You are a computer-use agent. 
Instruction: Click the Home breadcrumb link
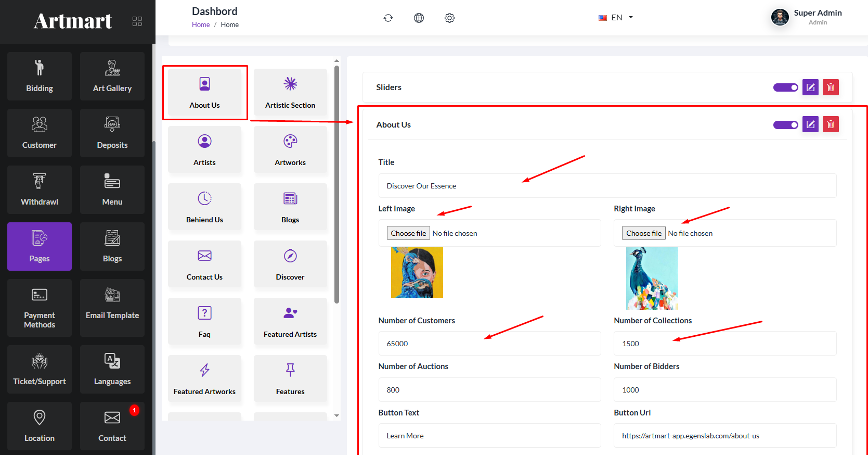click(x=201, y=25)
